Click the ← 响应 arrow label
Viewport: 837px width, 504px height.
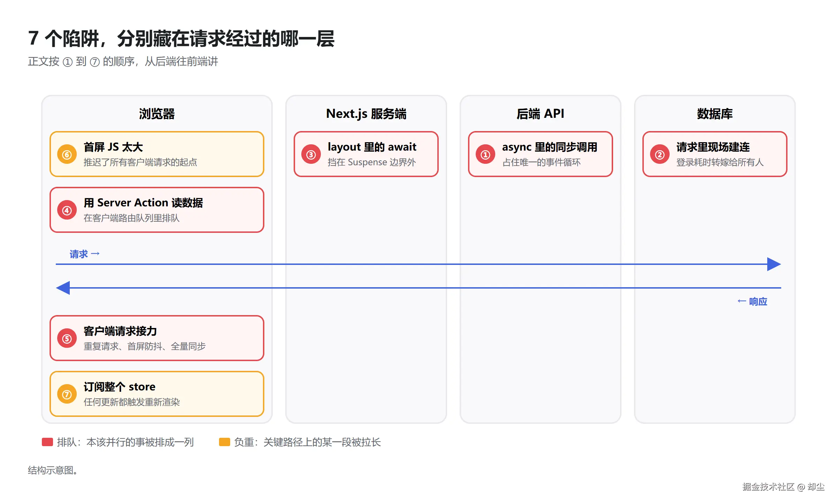point(752,301)
